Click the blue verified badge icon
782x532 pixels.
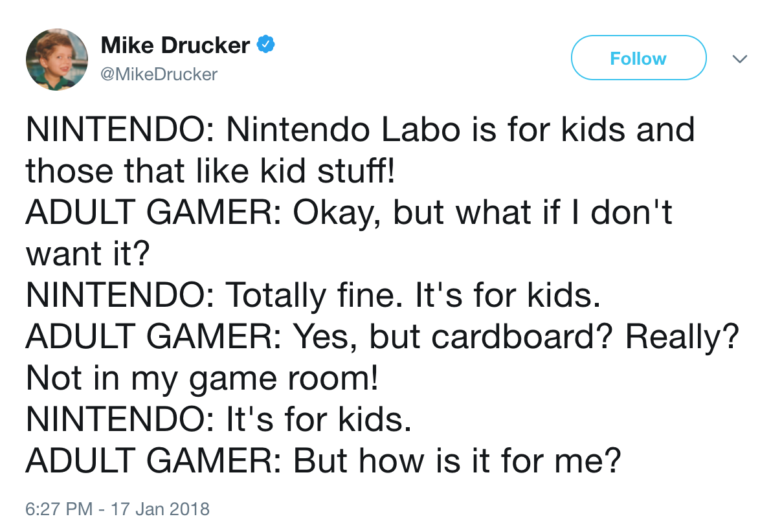pyautogui.click(x=266, y=45)
